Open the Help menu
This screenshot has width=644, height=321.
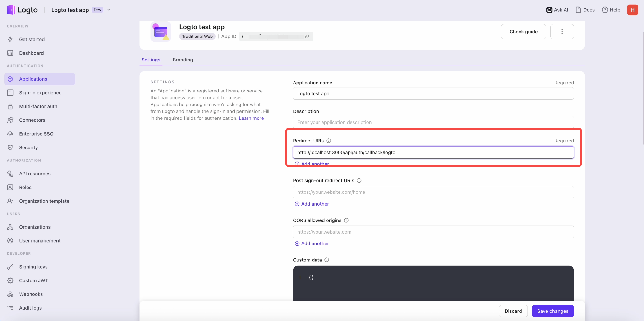tap(611, 10)
